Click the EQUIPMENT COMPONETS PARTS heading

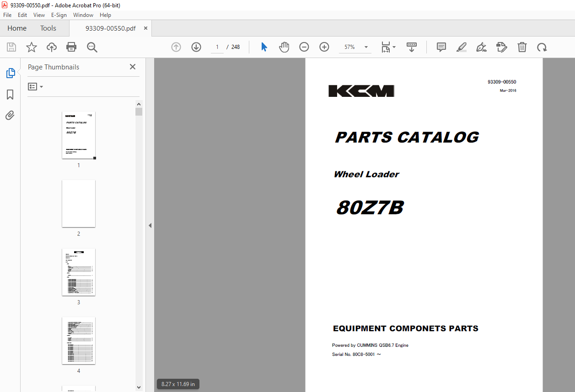405,328
